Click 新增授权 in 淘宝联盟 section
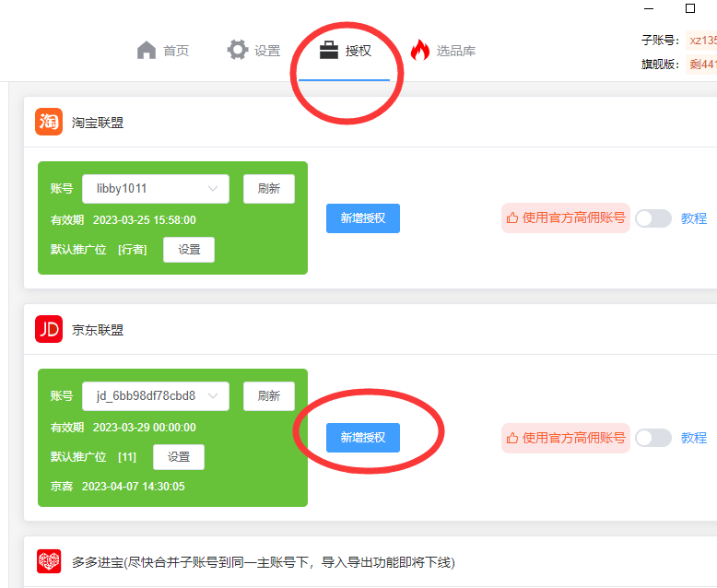Image resolution: width=717 pixels, height=588 pixels. [363, 218]
